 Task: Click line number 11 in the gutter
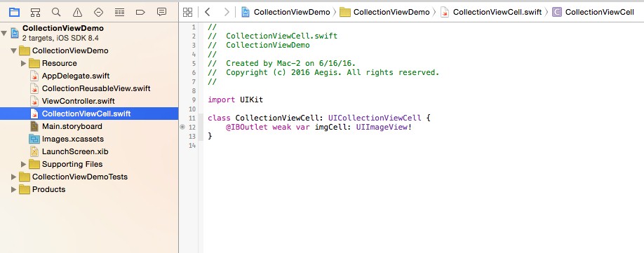pyautogui.click(x=192, y=118)
